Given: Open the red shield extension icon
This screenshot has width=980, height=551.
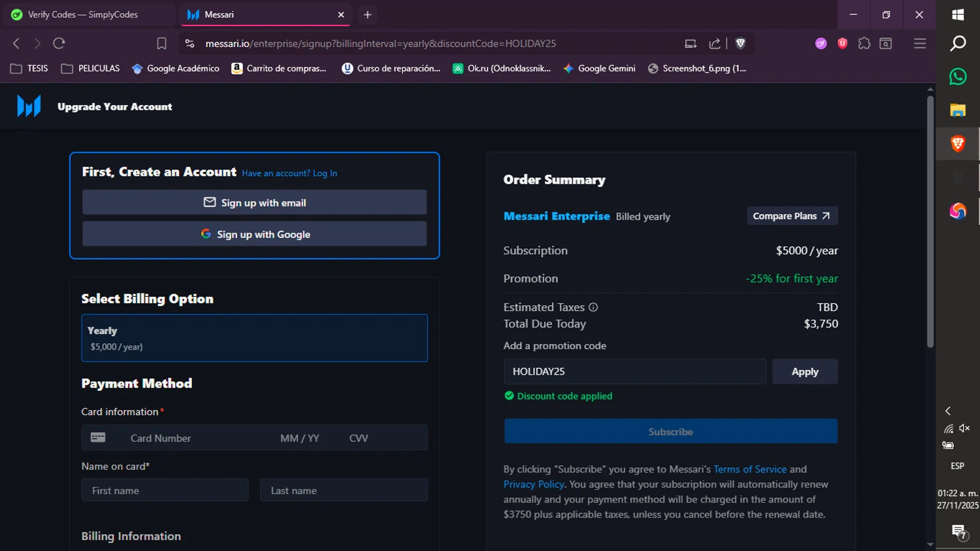Looking at the screenshot, I should pos(843,43).
